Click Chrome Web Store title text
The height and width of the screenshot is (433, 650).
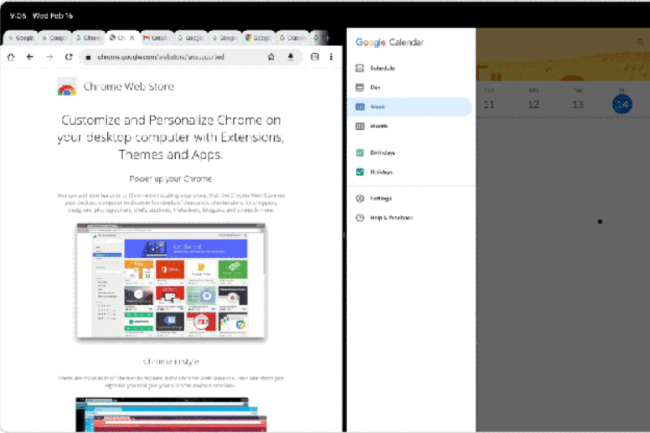point(129,87)
